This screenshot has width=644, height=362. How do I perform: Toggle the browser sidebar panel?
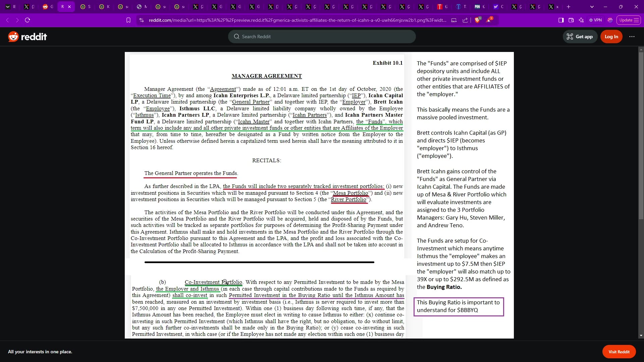point(561,20)
